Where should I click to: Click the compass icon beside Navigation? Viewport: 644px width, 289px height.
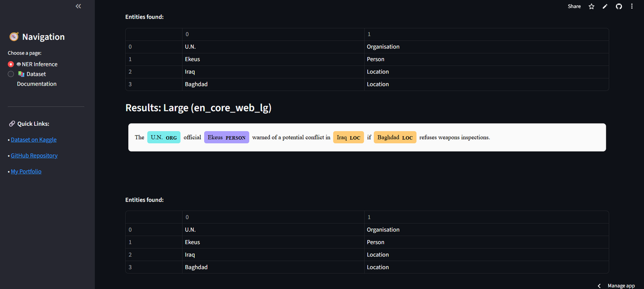(14, 37)
